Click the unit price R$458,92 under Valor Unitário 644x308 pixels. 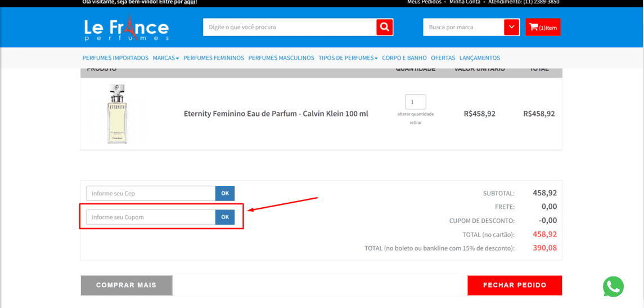pos(480,114)
